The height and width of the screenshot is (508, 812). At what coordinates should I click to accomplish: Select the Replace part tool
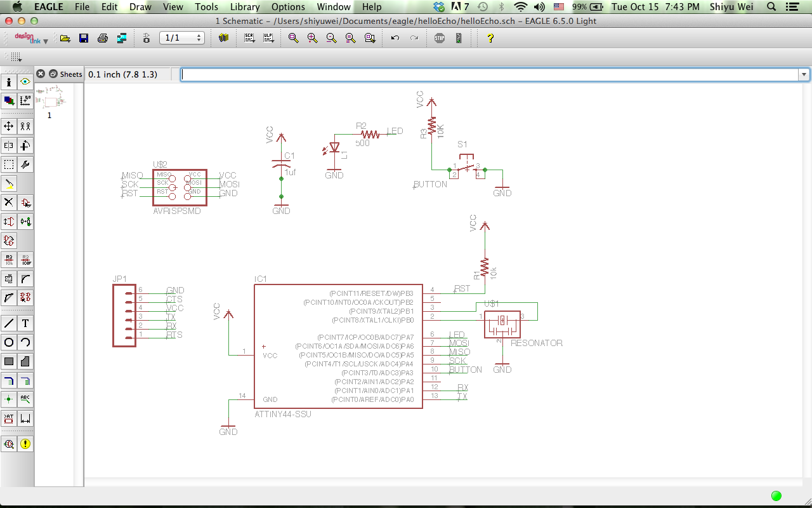tap(25, 222)
